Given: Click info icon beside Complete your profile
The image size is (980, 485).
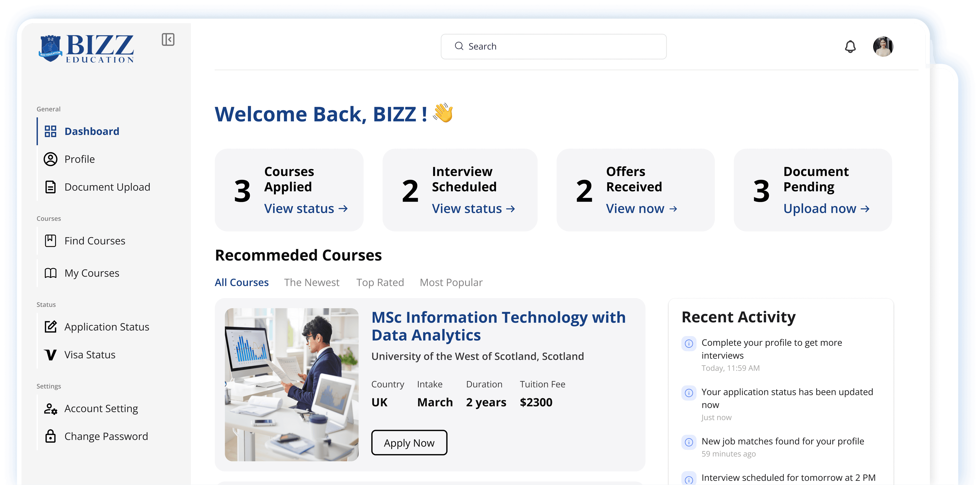Looking at the screenshot, I should [689, 343].
